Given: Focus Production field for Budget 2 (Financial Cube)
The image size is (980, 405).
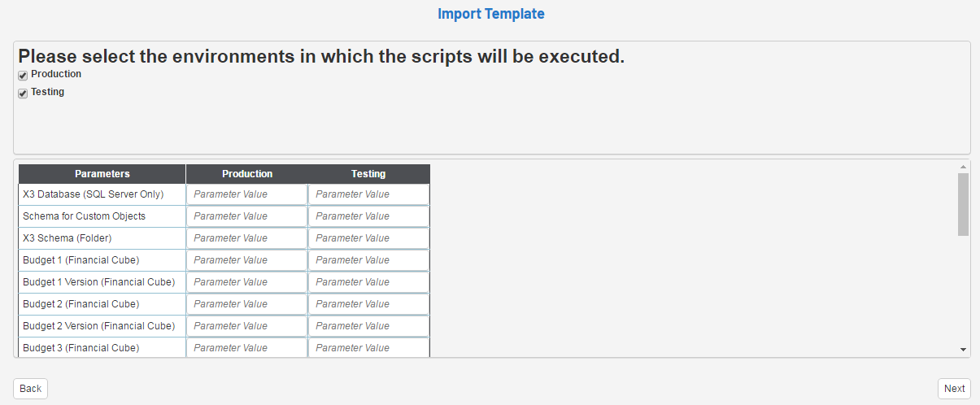Looking at the screenshot, I should 246,304.
